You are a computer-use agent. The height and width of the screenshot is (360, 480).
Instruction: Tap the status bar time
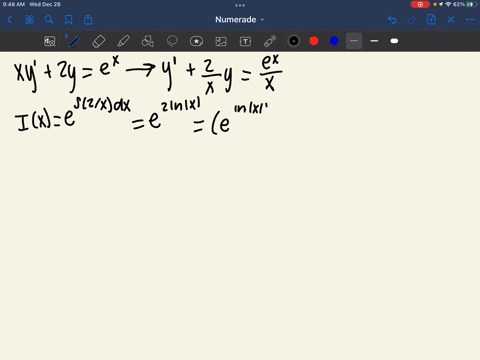pos(14,4)
